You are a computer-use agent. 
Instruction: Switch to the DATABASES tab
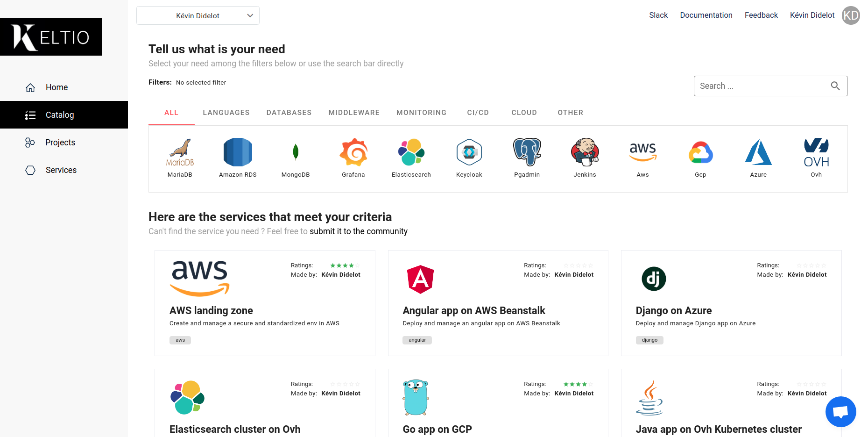pos(289,113)
